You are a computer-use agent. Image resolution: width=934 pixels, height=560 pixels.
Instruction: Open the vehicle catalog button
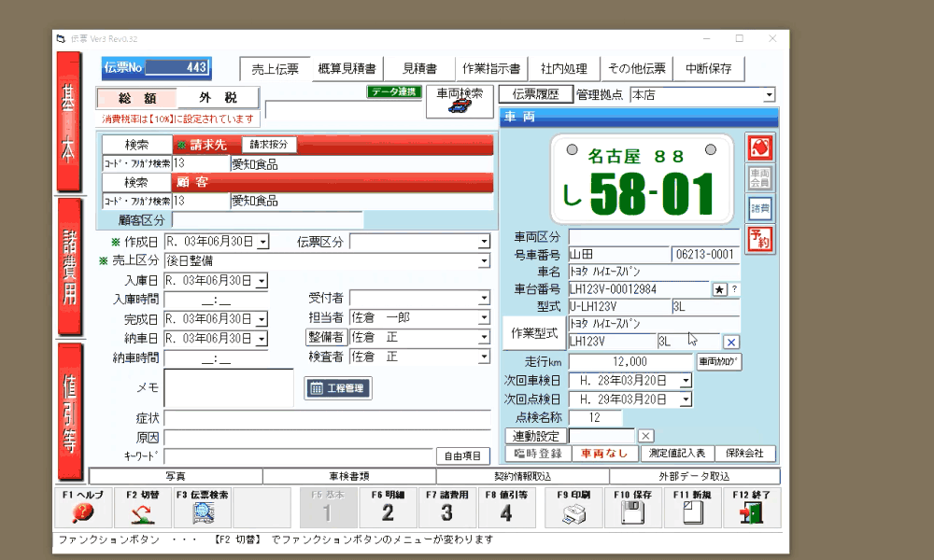(719, 361)
